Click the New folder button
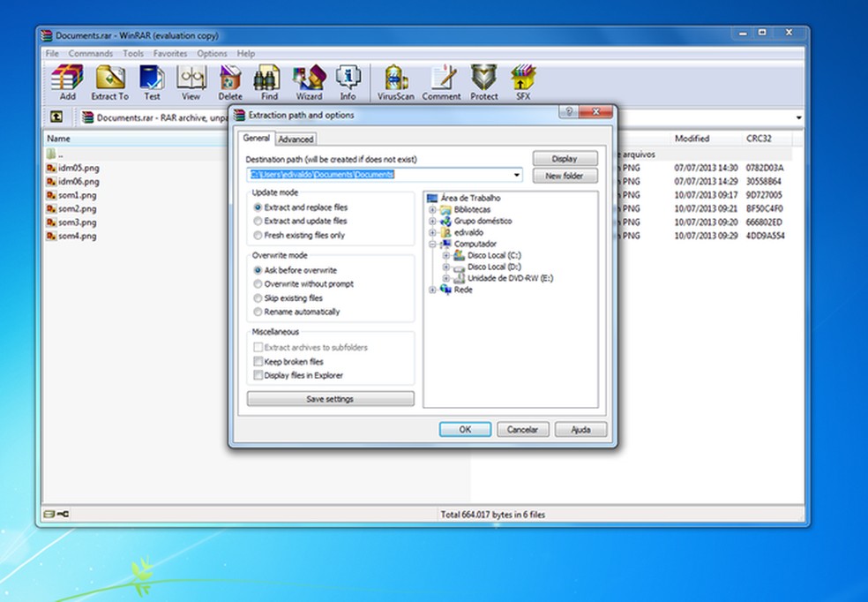Viewport: 868px width, 602px height. 565,176
